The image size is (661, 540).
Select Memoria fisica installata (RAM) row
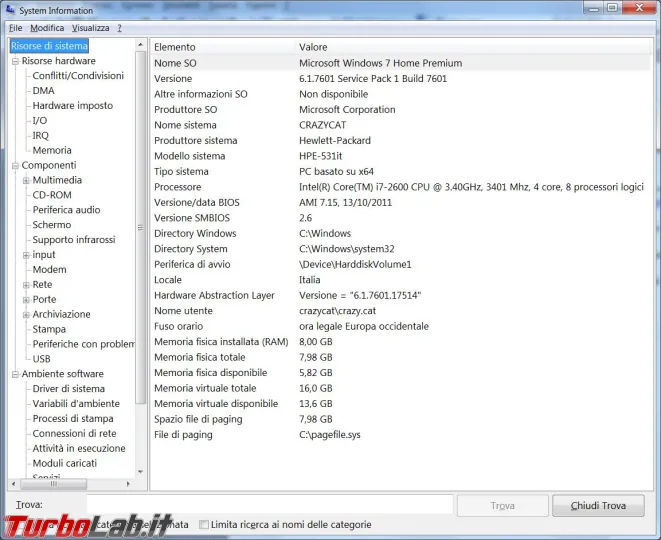[400, 341]
